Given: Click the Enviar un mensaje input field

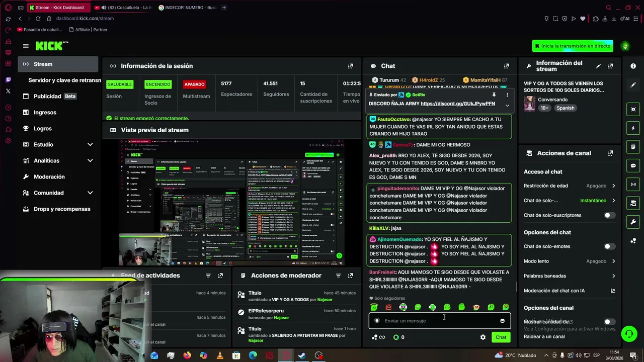Looking at the screenshot, I should [x=440, y=321].
